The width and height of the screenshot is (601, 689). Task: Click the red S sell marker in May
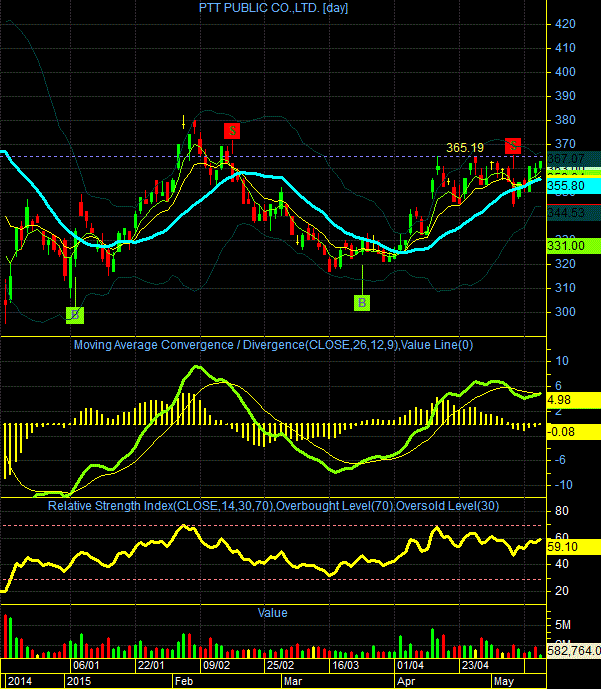coord(513,146)
